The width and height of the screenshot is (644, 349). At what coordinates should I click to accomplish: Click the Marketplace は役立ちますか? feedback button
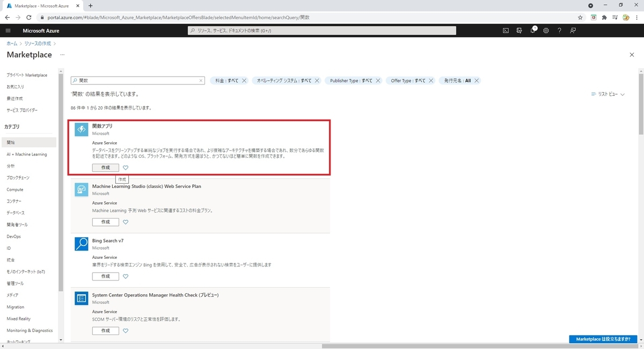(x=603, y=339)
